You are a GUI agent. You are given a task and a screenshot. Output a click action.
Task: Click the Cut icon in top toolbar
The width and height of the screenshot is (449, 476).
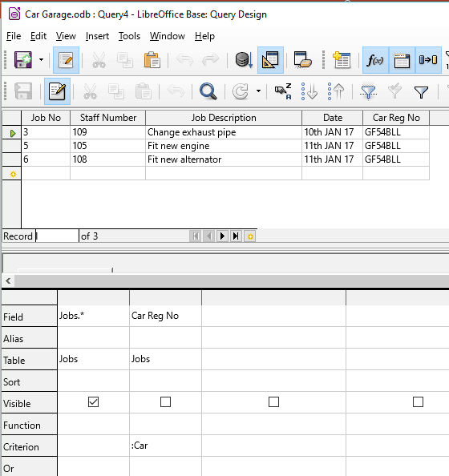pos(99,60)
